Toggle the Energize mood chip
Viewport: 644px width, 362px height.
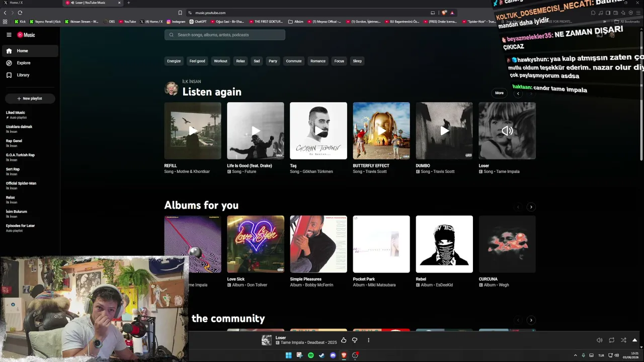[x=174, y=61]
